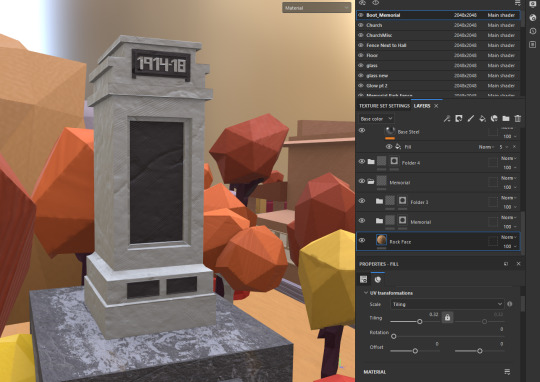Add a fill layer with the bucket icon
The height and width of the screenshot is (382, 540).
click(x=482, y=119)
